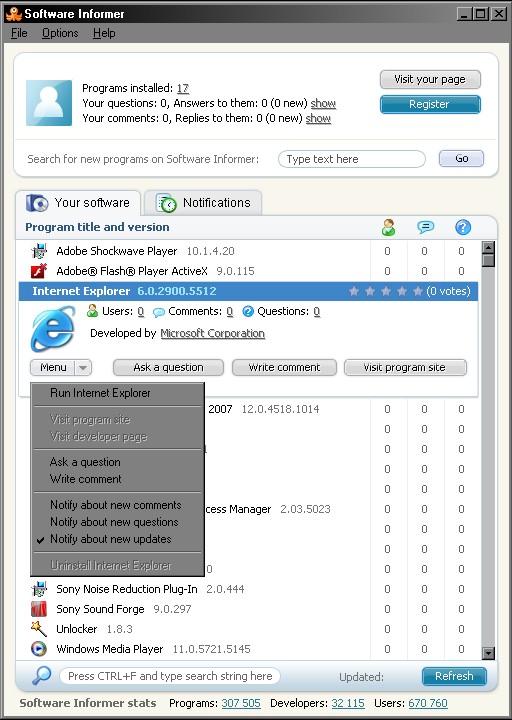Image resolution: width=512 pixels, height=720 pixels.
Task: Click the Register button
Action: tap(430, 104)
